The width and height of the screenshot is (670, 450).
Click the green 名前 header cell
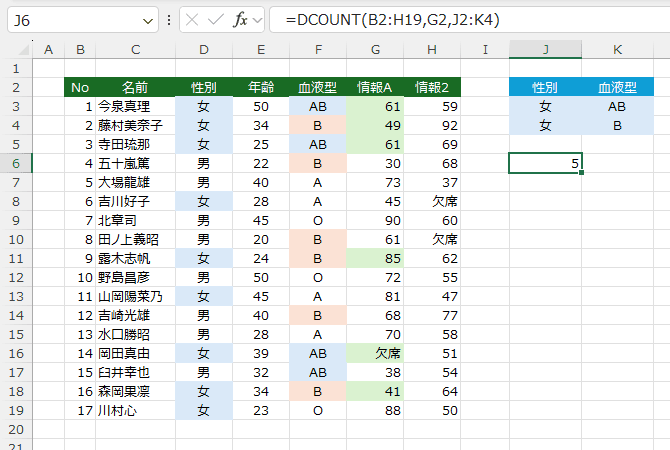coord(135,87)
